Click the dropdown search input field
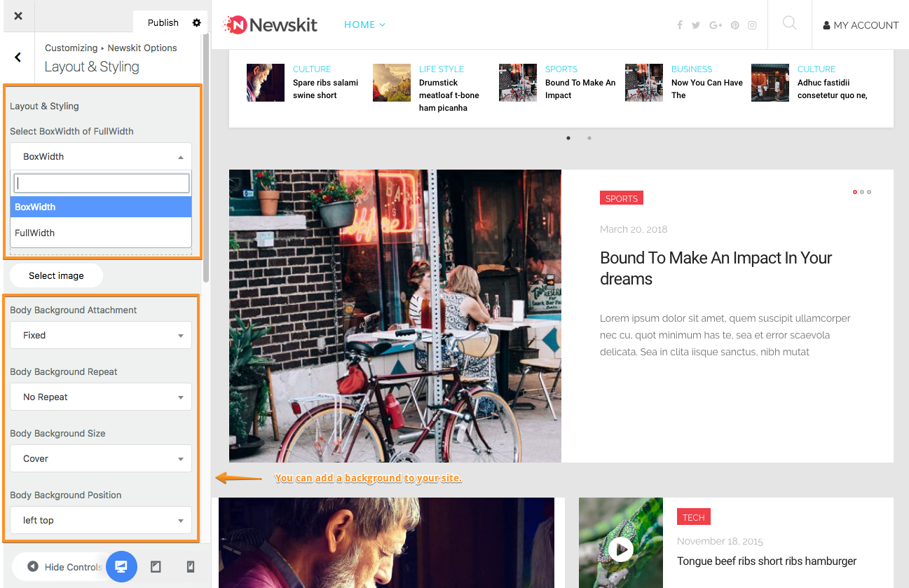Image resolution: width=909 pixels, height=588 pixels. click(102, 183)
